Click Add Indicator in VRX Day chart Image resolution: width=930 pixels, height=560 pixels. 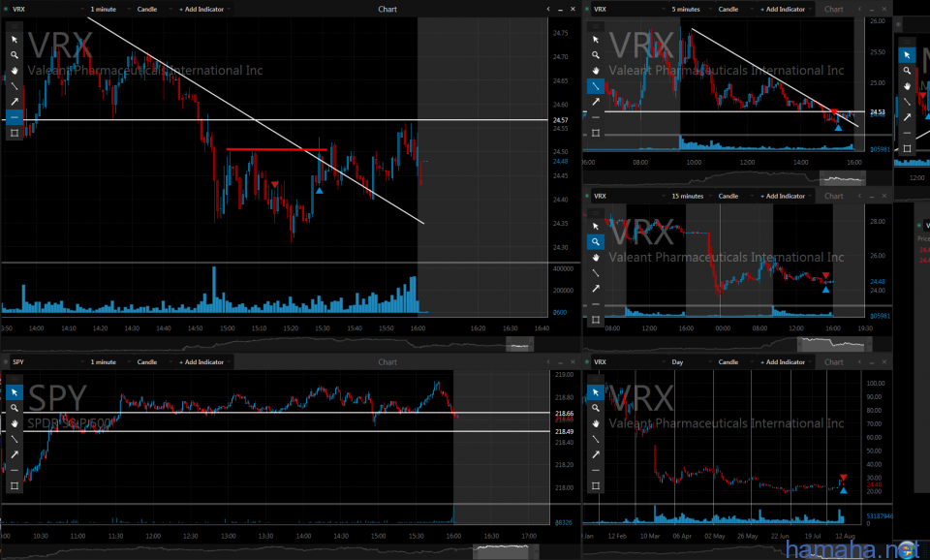(x=786, y=361)
